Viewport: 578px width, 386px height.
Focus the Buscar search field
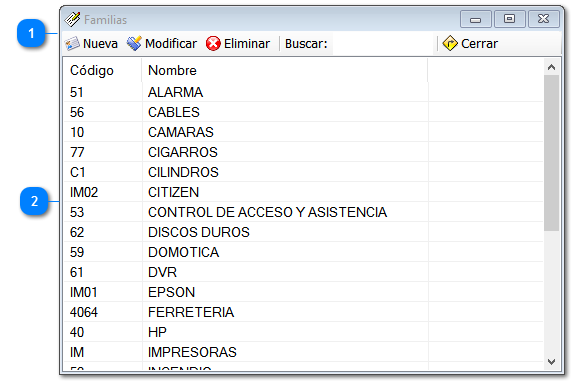382,44
